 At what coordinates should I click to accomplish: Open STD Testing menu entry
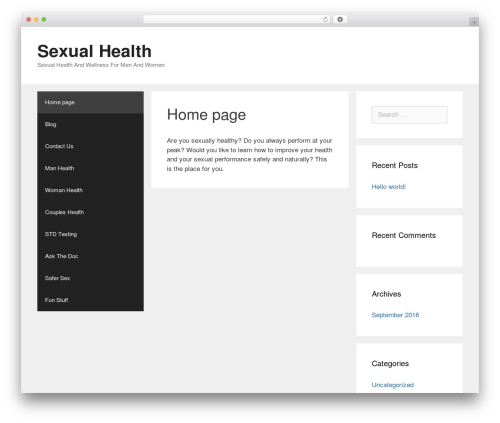(x=90, y=234)
